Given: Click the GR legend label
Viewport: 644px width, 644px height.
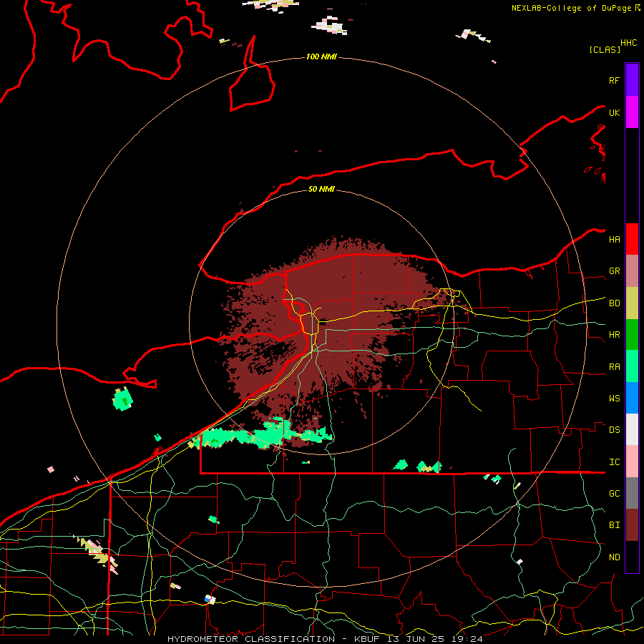Looking at the screenshot, I should point(615,271).
